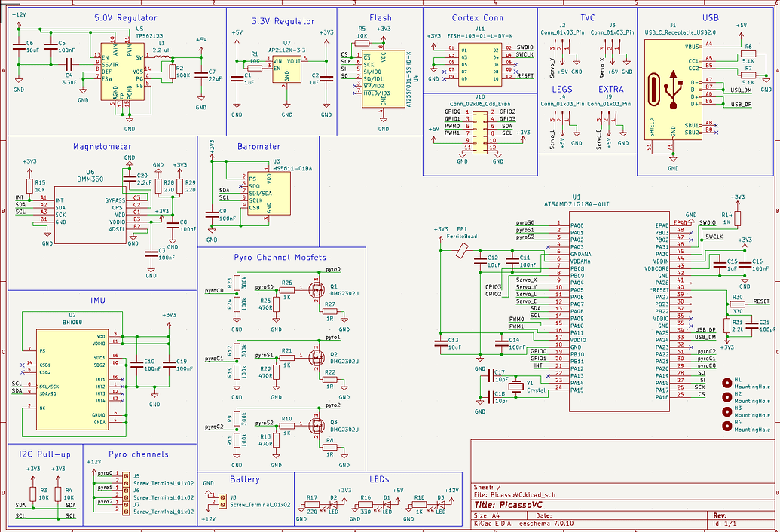The image size is (780, 532).
Task: Click the Y1 crystal symbol
Action: point(516,386)
